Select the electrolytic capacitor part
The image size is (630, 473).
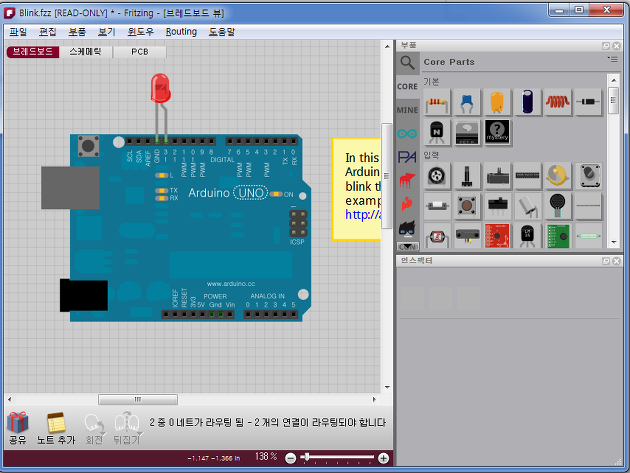[527, 102]
